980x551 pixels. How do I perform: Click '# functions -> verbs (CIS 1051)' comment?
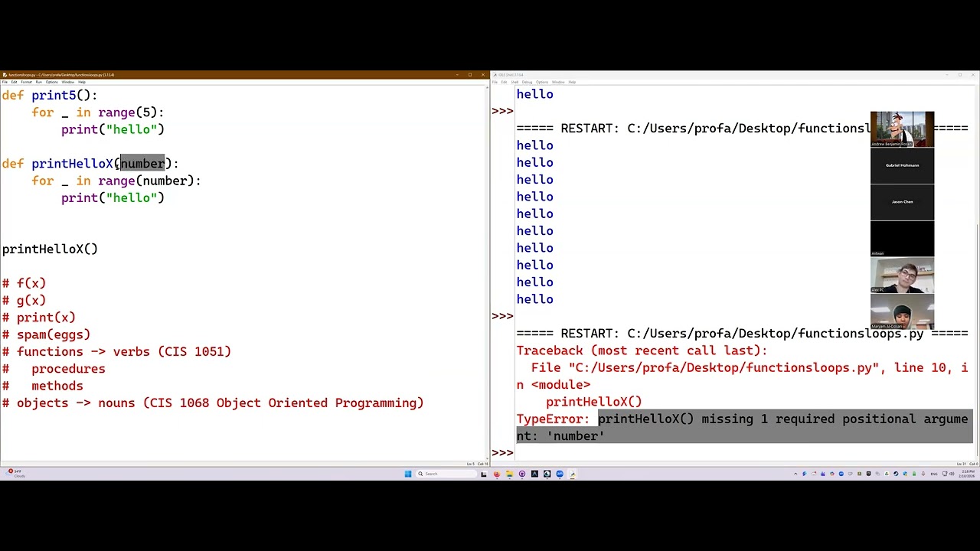(x=116, y=352)
